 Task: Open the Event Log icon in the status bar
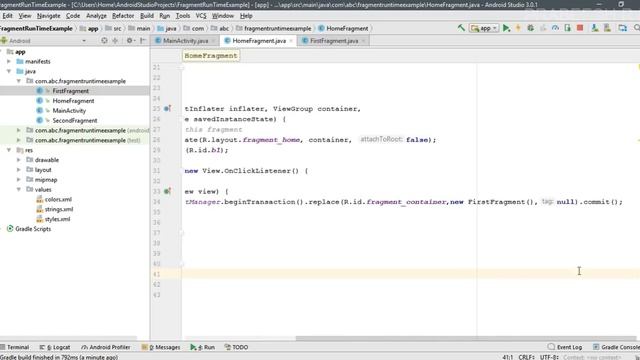click(551, 347)
